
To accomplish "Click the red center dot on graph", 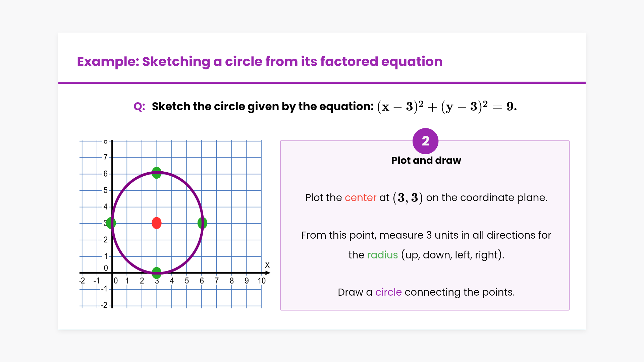I will pos(157,223).
